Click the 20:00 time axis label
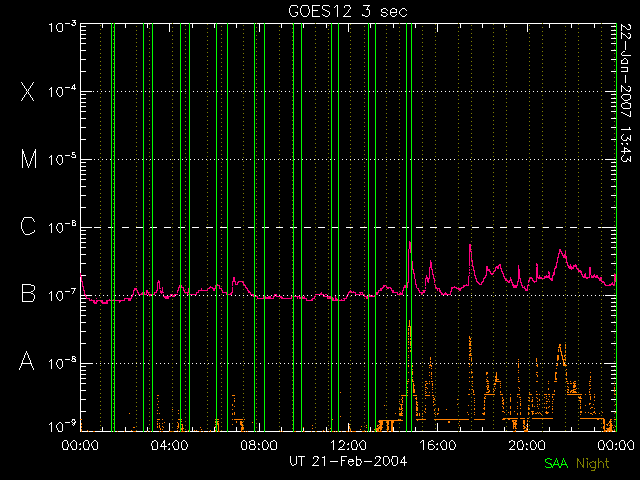 (527, 445)
